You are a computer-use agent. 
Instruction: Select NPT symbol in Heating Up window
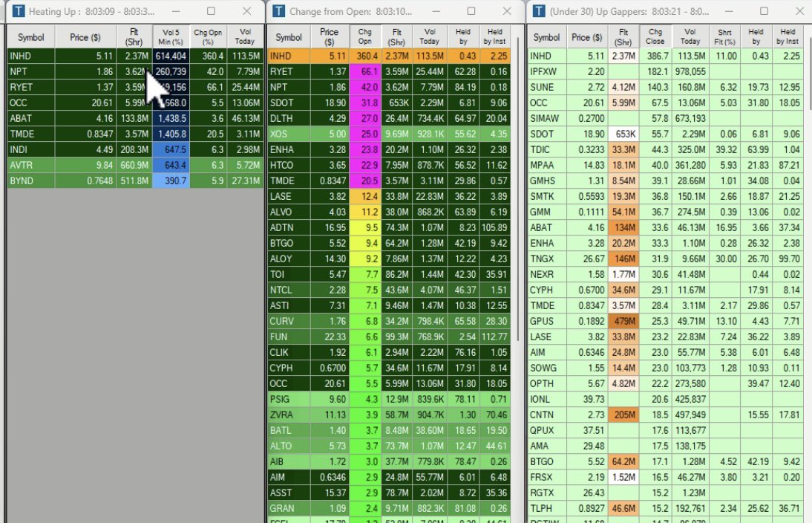18,71
